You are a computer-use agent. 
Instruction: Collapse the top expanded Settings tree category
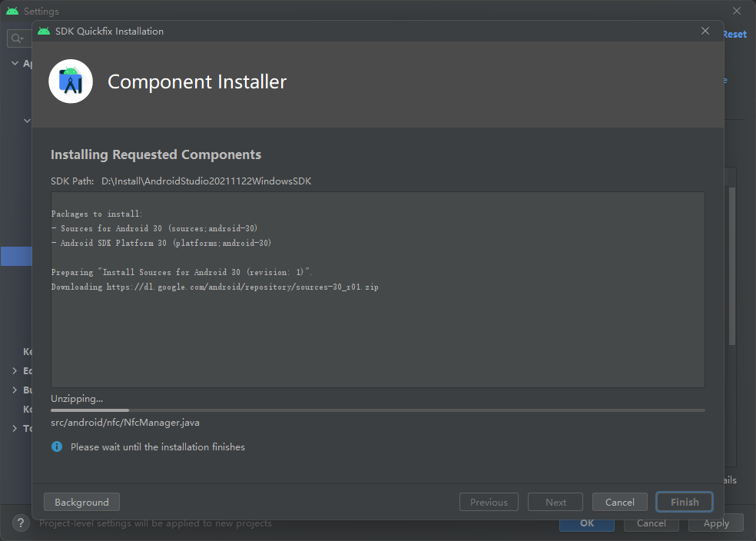tap(15, 63)
